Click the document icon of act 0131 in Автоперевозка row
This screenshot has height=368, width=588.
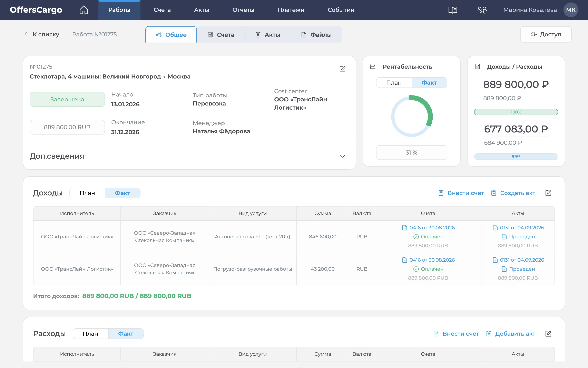point(495,228)
